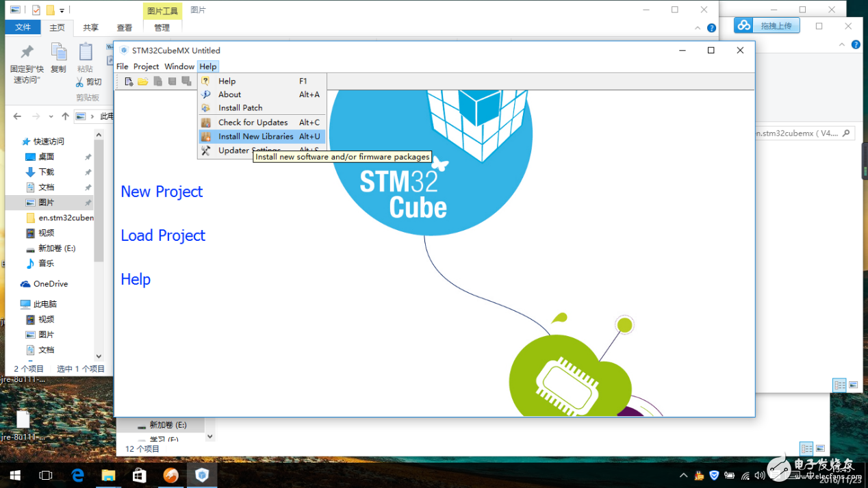Open the File menu in STM32CubeMX
The image size is (868, 488).
coord(122,66)
